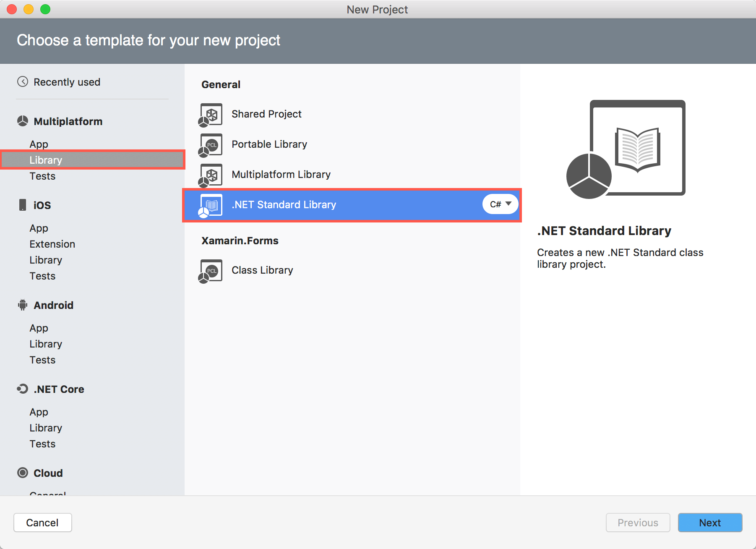
Task: Select Tests under iOS
Action: [x=42, y=276]
